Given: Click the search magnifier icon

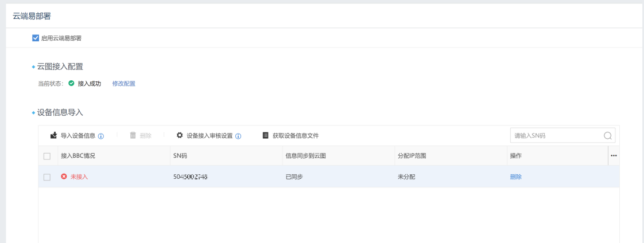Looking at the screenshot, I should [608, 136].
